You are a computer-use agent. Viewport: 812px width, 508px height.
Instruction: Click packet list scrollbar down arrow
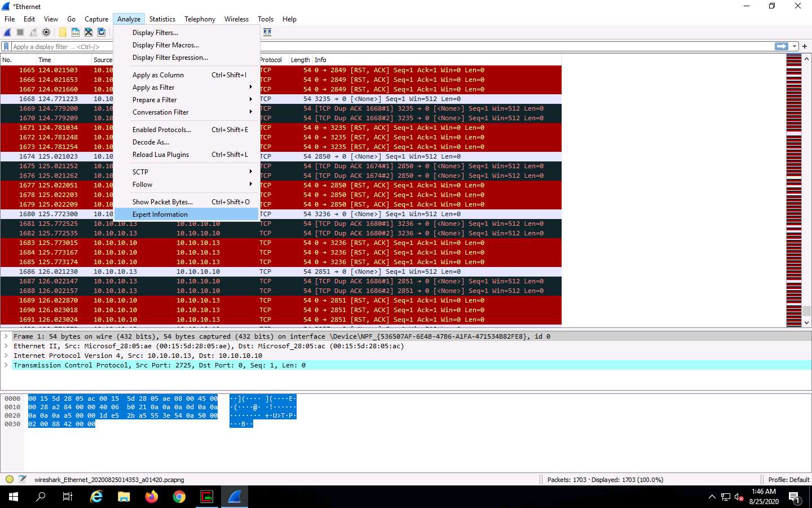point(807,322)
